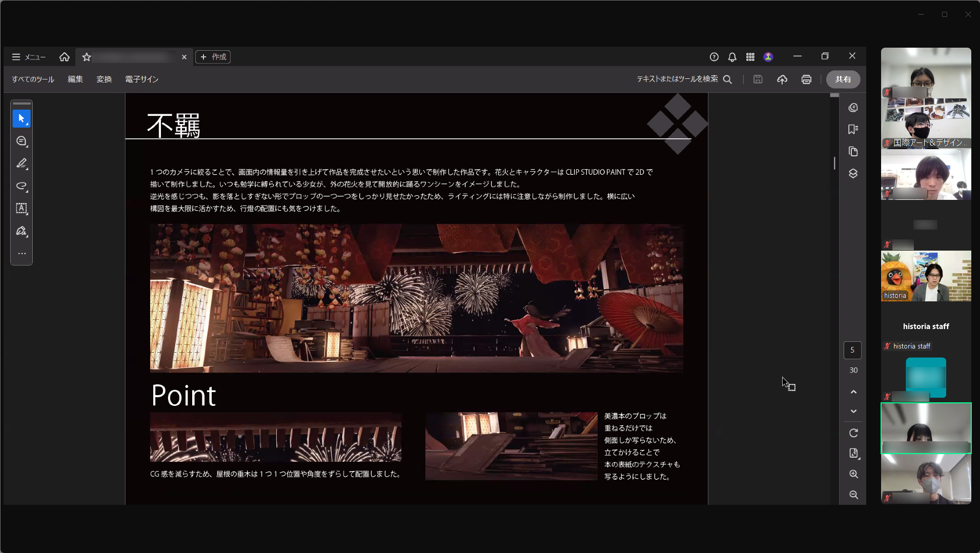This screenshot has height=553, width=980.
Task: Click the current page number box 5
Action: tap(852, 350)
